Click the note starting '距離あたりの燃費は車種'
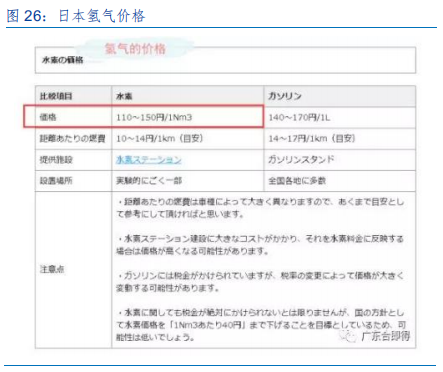 coord(260,208)
